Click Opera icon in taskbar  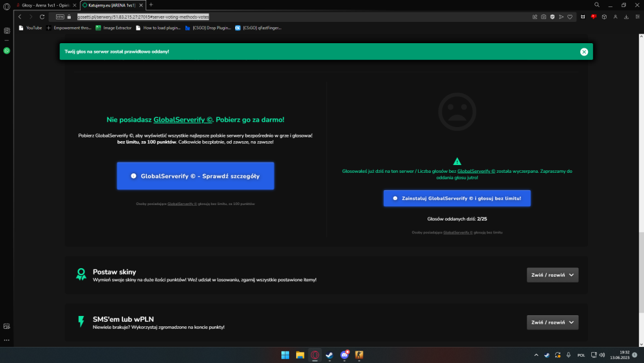click(x=315, y=355)
